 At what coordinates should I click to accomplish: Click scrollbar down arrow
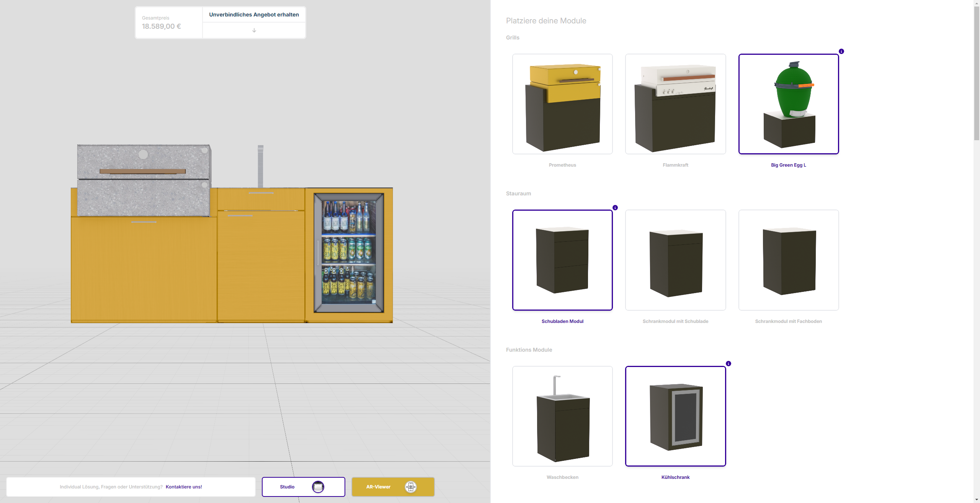tap(977, 500)
